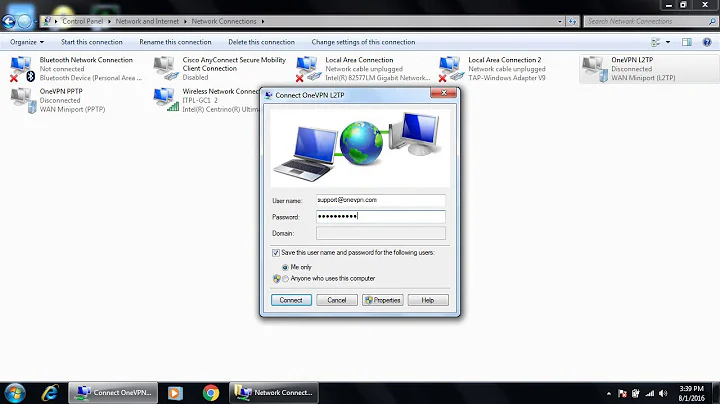Click the Password field
This screenshot has height=404, width=720.
381,216
